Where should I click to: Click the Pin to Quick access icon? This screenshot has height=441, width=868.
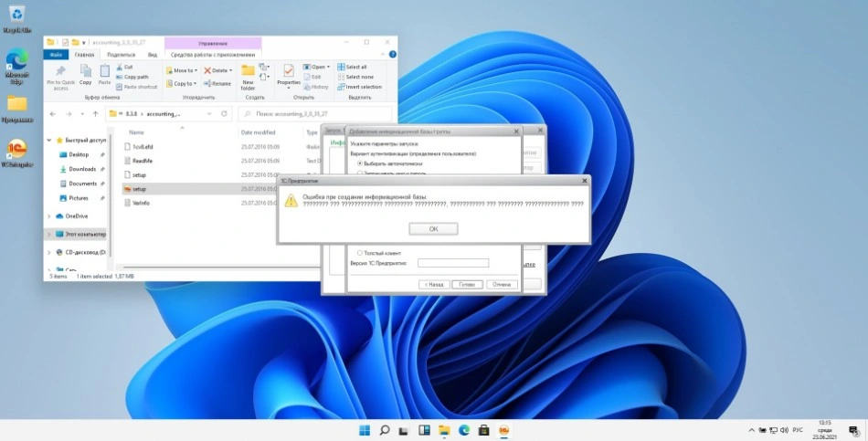click(60, 73)
